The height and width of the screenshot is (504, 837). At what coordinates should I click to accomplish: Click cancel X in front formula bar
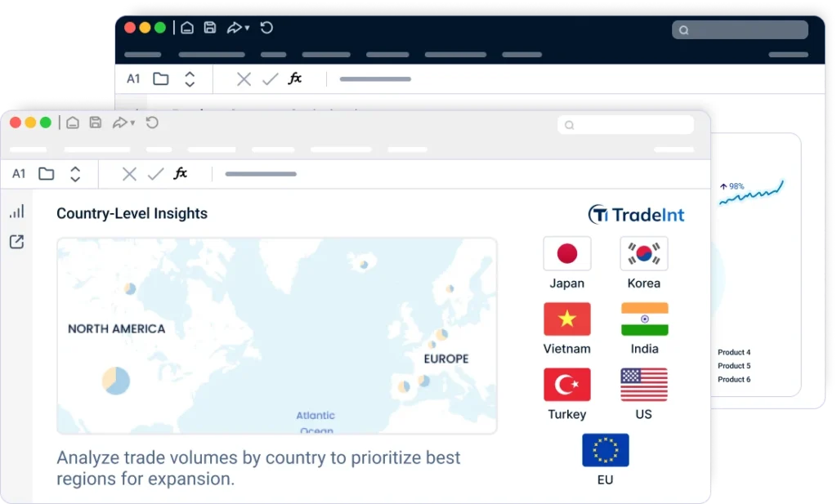pyautogui.click(x=129, y=174)
